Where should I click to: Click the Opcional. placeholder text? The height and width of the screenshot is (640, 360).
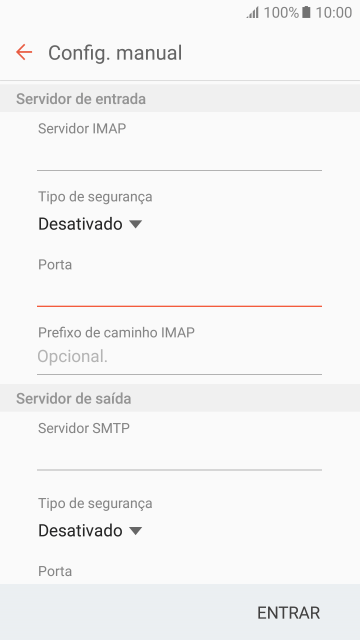tap(73, 356)
